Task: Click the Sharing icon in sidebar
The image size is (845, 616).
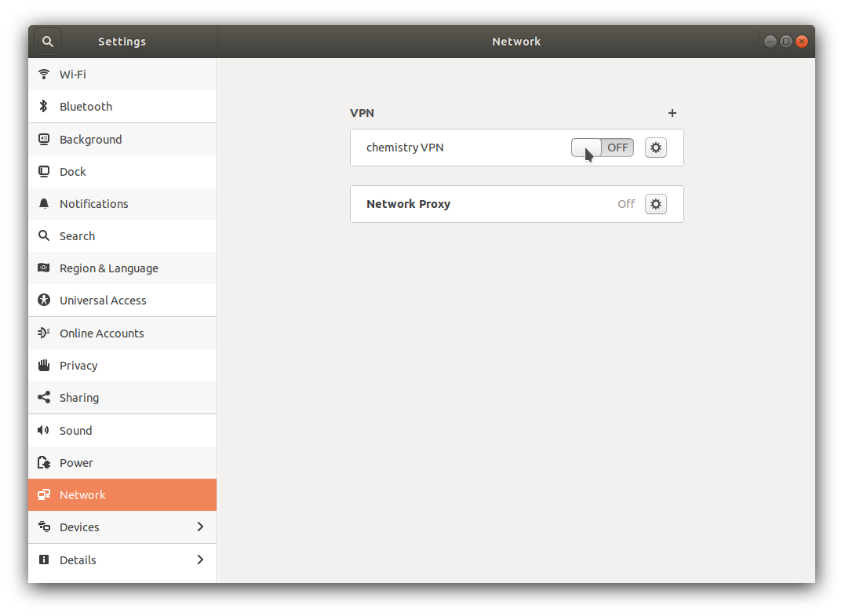Action: 44,397
